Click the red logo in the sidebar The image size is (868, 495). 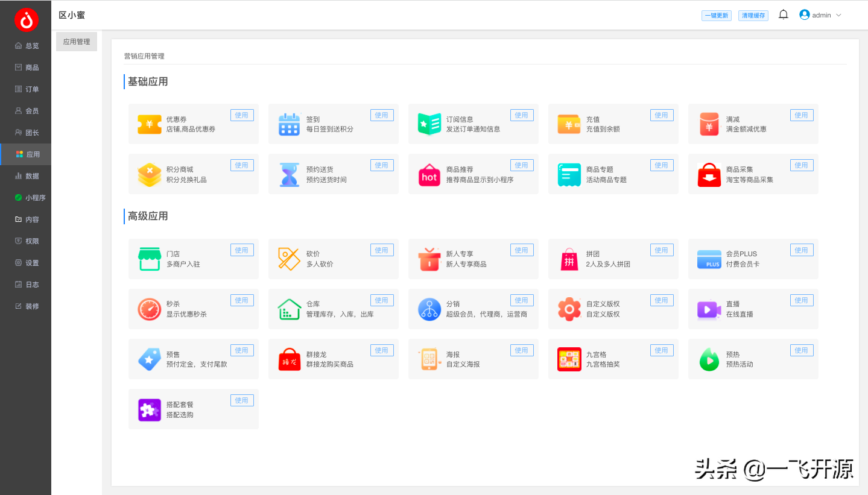pyautogui.click(x=26, y=20)
